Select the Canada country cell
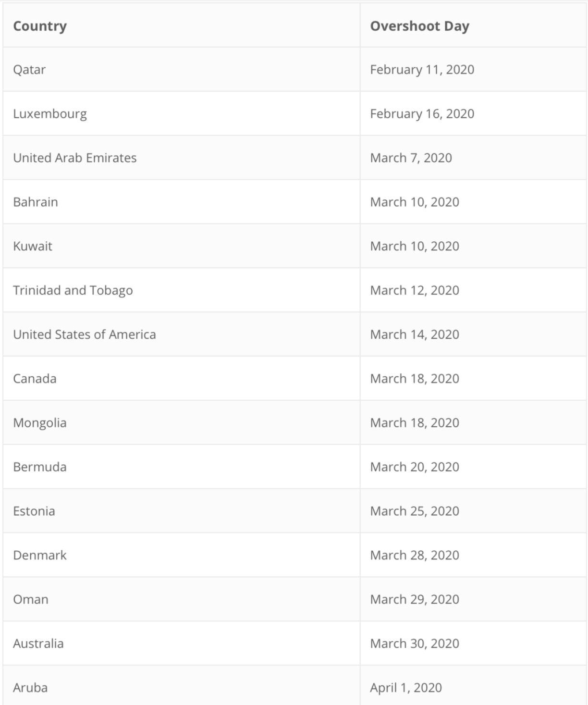The height and width of the screenshot is (705, 588). tap(35, 379)
